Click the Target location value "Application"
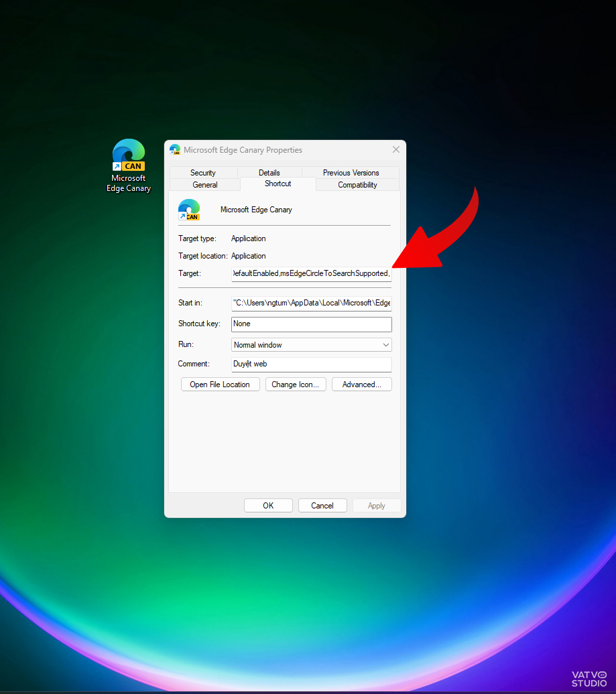 click(249, 256)
